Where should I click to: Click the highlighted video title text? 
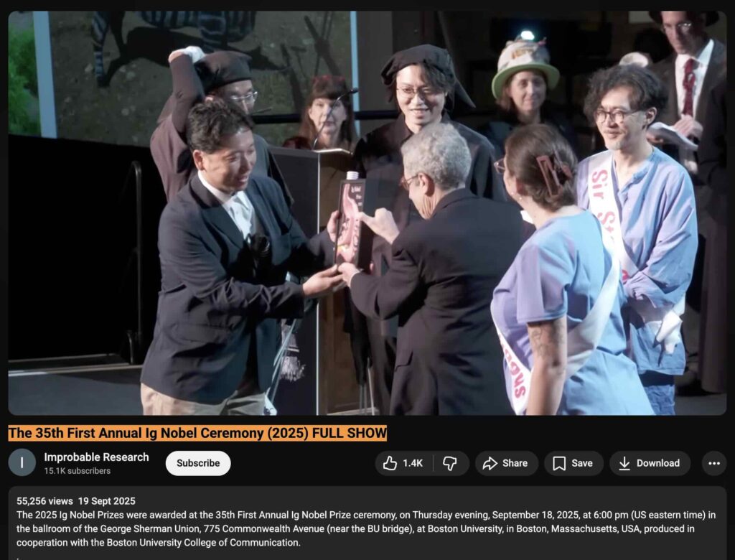tap(197, 433)
